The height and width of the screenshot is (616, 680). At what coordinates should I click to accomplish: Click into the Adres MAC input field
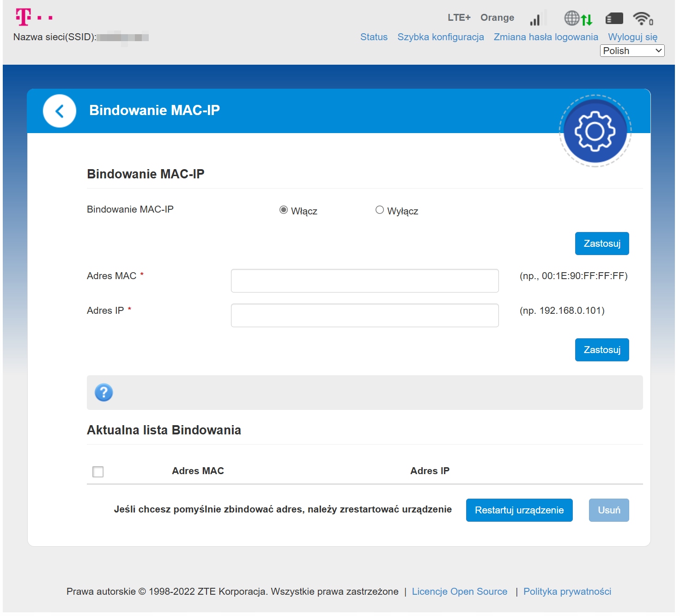point(364,281)
